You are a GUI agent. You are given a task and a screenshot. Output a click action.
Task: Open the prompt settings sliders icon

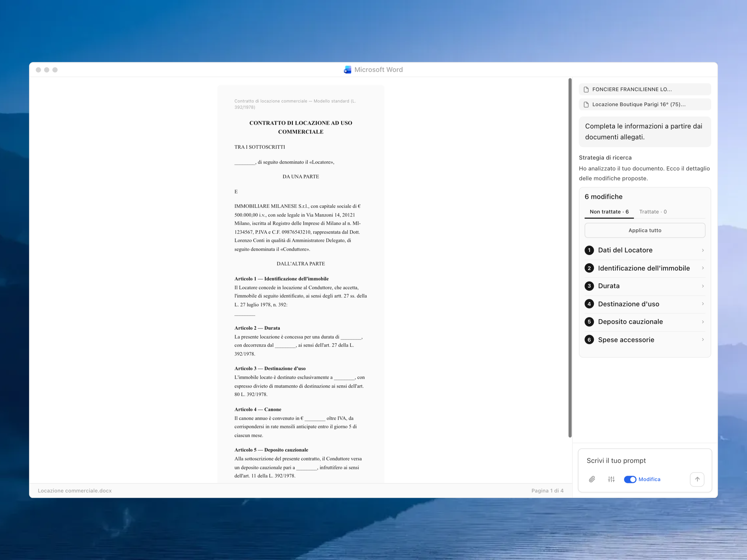[x=611, y=479]
